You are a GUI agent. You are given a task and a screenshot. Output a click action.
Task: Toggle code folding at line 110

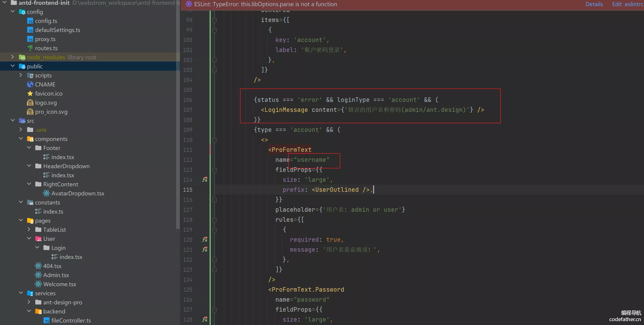[214, 140]
